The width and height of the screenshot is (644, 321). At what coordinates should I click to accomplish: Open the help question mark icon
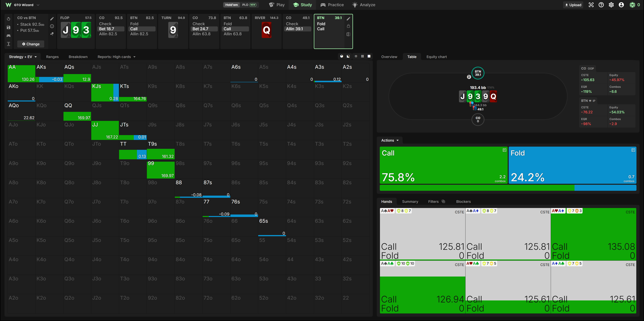601,5
